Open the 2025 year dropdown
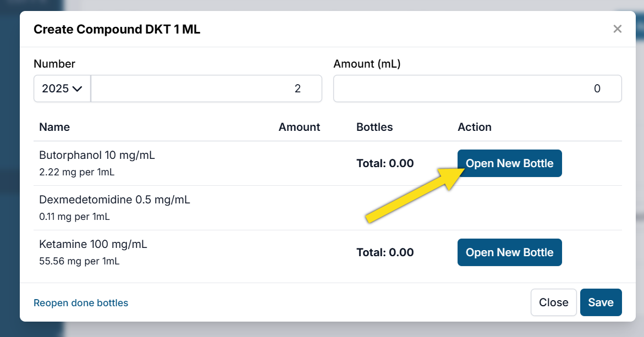The height and width of the screenshot is (337, 644). [x=62, y=89]
